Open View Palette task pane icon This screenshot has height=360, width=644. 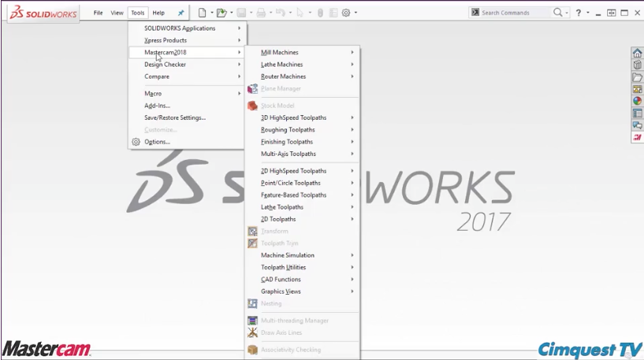point(637,89)
